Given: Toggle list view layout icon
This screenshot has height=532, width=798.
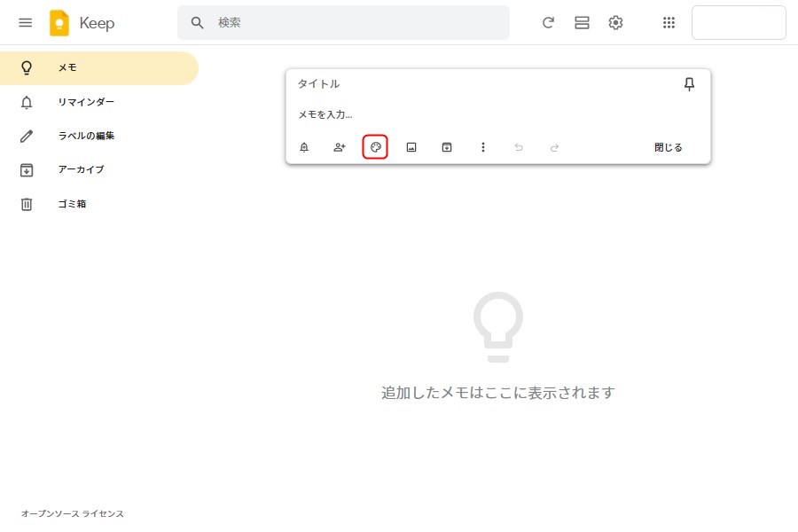Looking at the screenshot, I should [582, 23].
